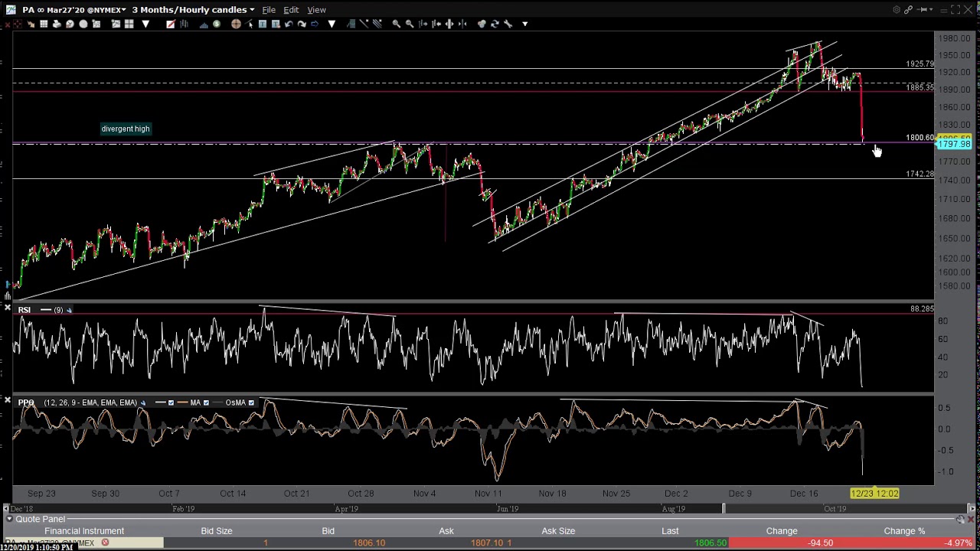Click the gray circle icon in the toolbar
The width and height of the screenshot is (980, 551).
tap(83, 24)
